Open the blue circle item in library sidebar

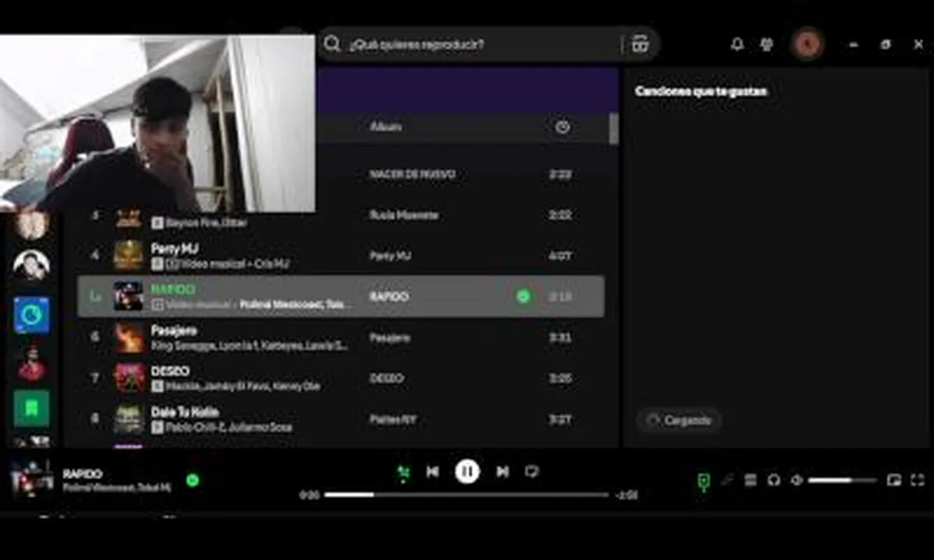[x=32, y=314]
